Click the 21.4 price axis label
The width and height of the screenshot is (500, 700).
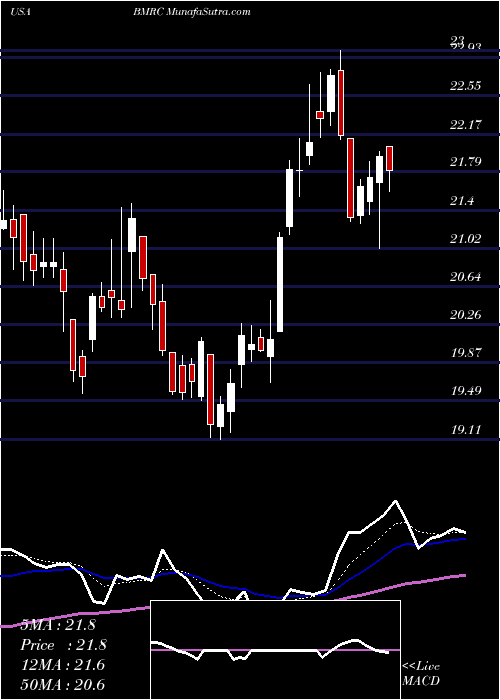tap(462, 201)
